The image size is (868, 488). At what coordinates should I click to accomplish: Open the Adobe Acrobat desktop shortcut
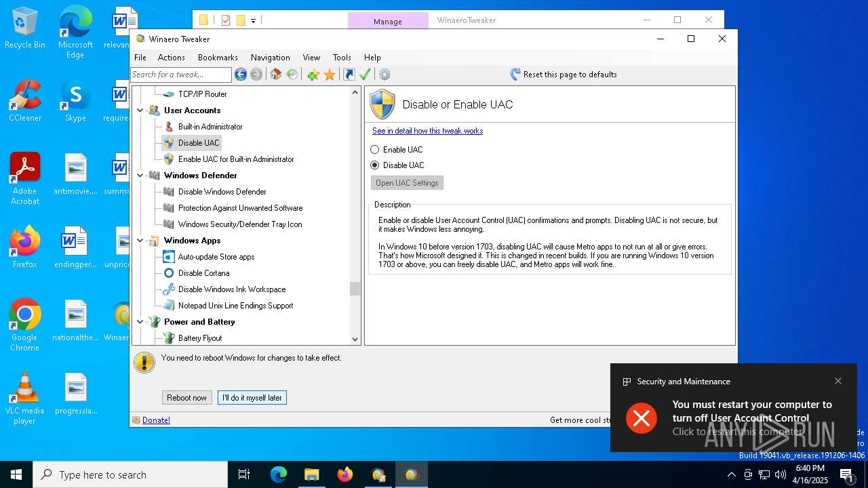click(x=25, y=178)
